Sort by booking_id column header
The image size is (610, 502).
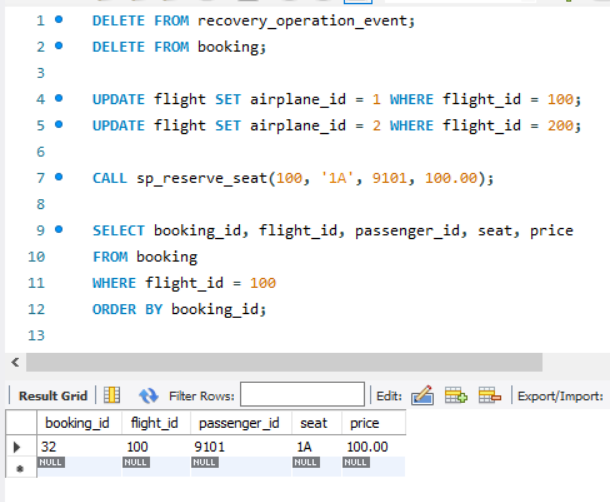[x=79, y=423]
